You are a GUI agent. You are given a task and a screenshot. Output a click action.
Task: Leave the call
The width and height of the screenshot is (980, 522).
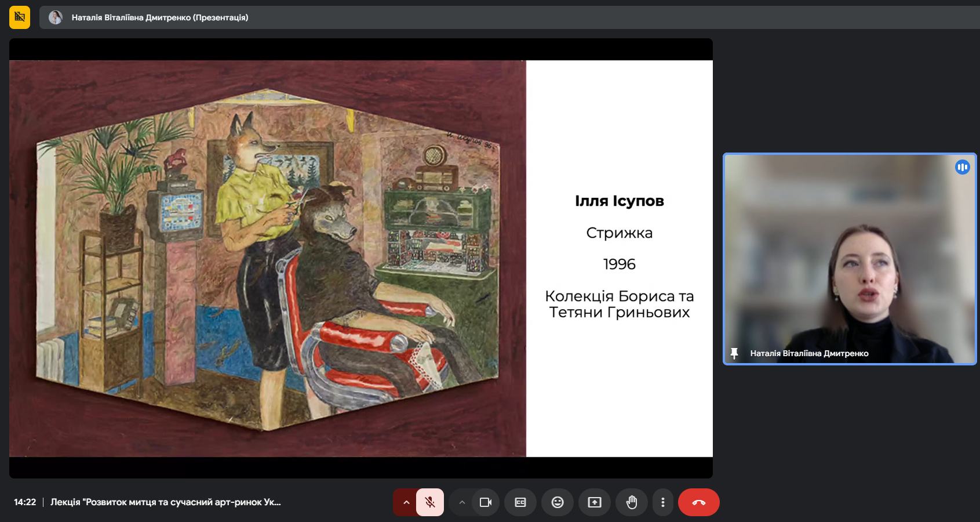click(699, 502)
